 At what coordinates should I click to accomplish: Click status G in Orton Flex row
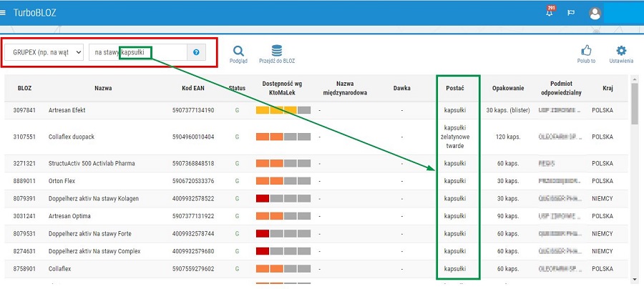point(237,181)
